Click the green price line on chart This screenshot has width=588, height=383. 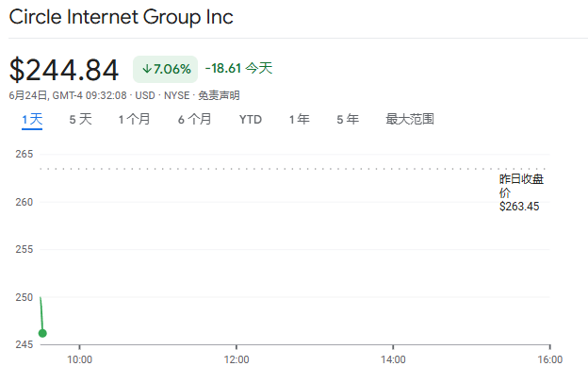point(41,313)
